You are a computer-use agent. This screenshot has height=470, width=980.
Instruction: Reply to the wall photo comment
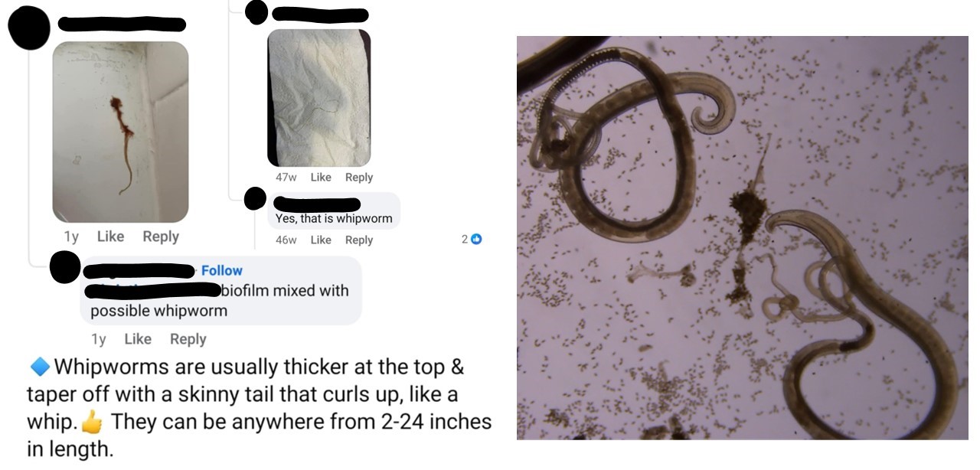(x=161, y=237)
